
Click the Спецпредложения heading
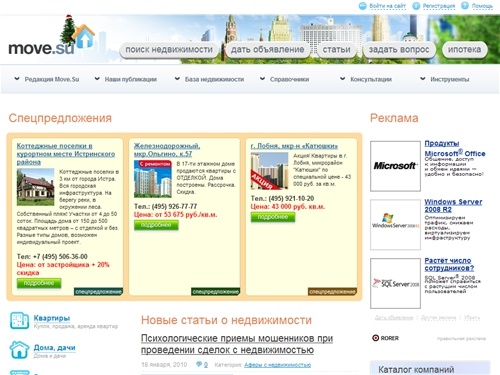pos(60,118)
